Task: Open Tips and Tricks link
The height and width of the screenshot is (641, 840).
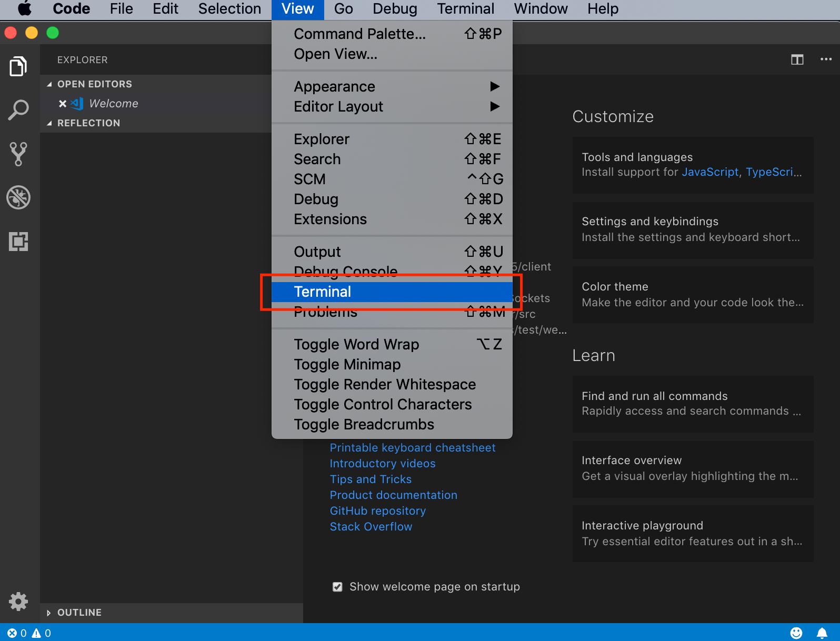Action: (x=371, y=479)
